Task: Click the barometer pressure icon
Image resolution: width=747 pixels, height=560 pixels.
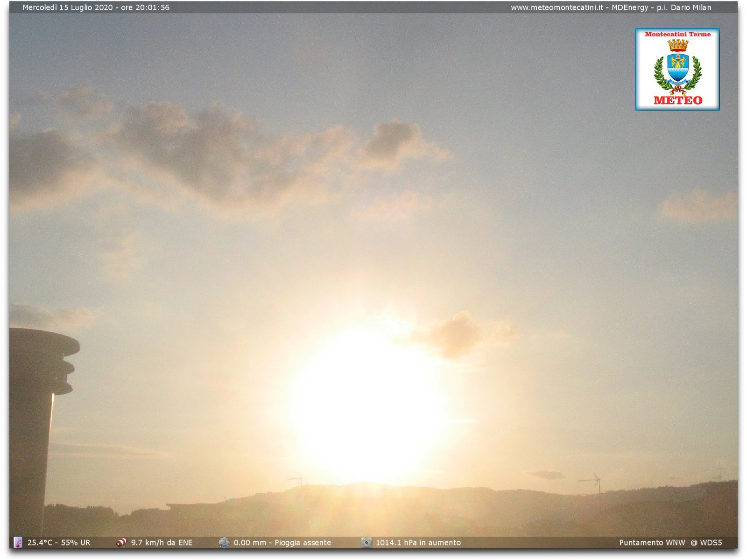Action: (366, 542)
